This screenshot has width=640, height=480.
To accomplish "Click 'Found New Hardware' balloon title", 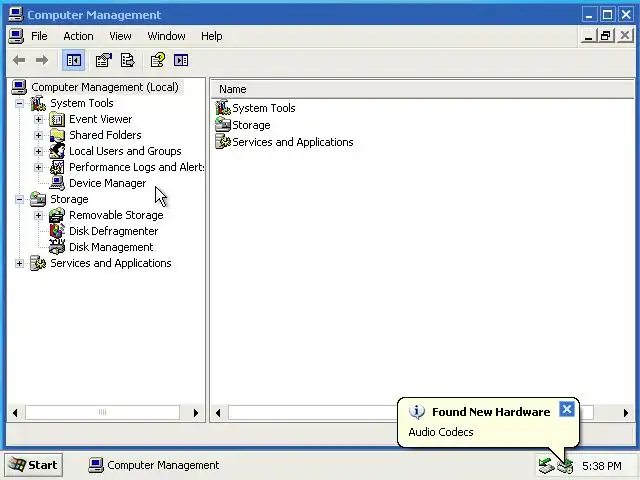I will click(x=491, y=412).
